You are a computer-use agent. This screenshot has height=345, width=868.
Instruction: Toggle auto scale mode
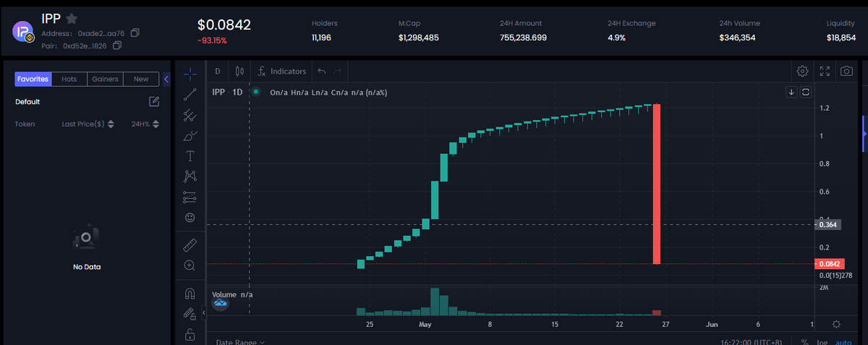(x=843, y=341)
